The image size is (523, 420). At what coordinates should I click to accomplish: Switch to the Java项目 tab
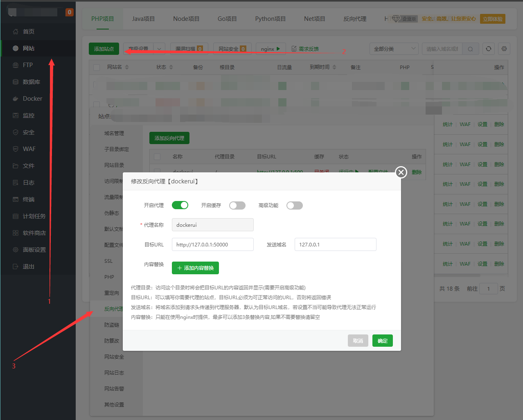(143, 19)
